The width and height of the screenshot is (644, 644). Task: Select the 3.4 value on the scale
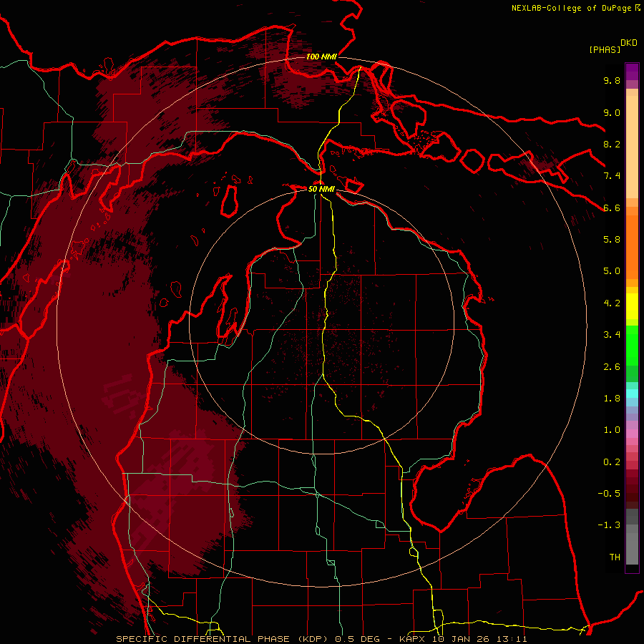tap(612, 335)
